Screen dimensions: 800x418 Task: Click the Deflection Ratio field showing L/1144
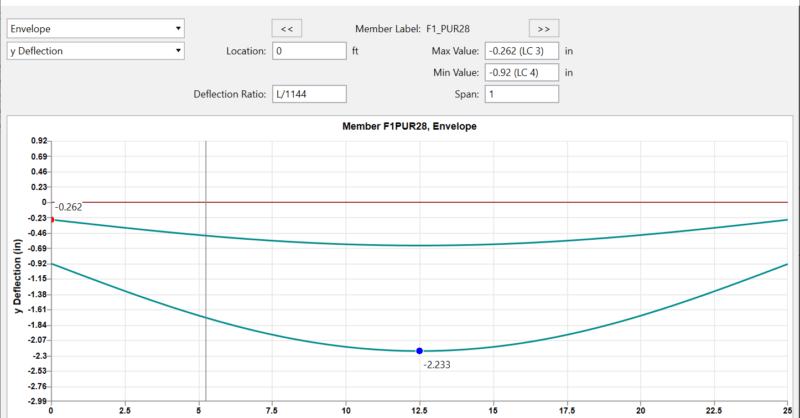pyautogui.click(x=308, y=94)
